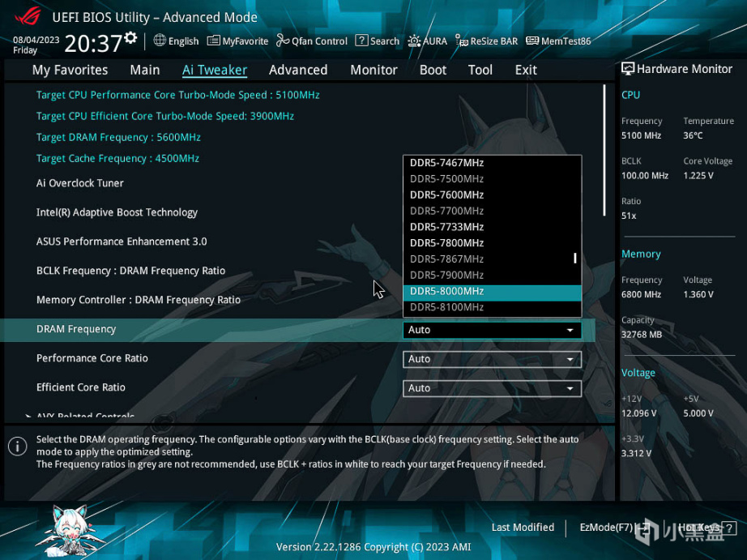Select DDR5-8100MHz option
Viewport: 747px width, 560px height.
click(492, 308)
